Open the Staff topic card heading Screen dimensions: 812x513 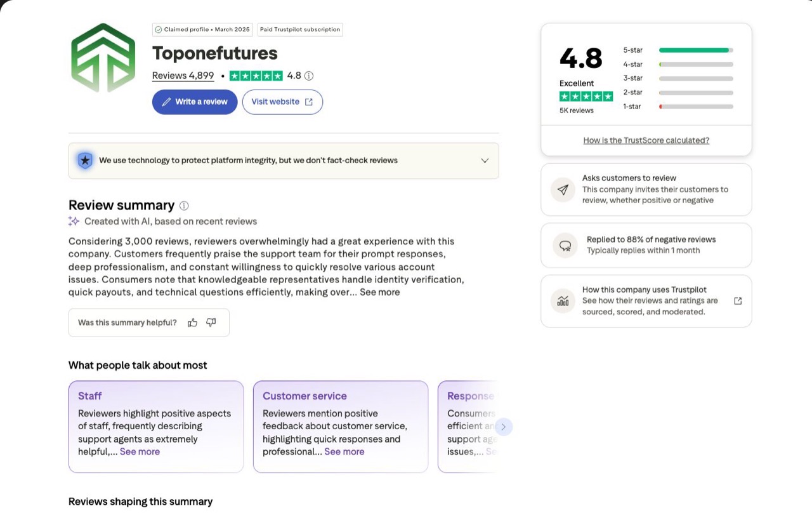click(x=90, y=396)
